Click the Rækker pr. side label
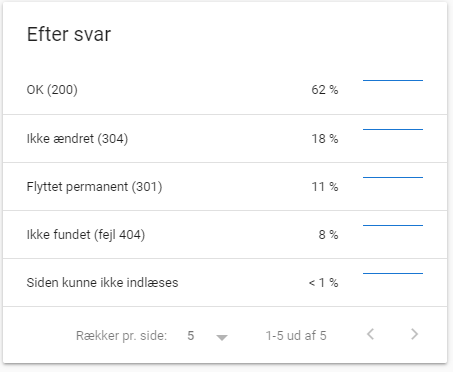The width and height of the screenshot is (453, 372). (121, 336)
